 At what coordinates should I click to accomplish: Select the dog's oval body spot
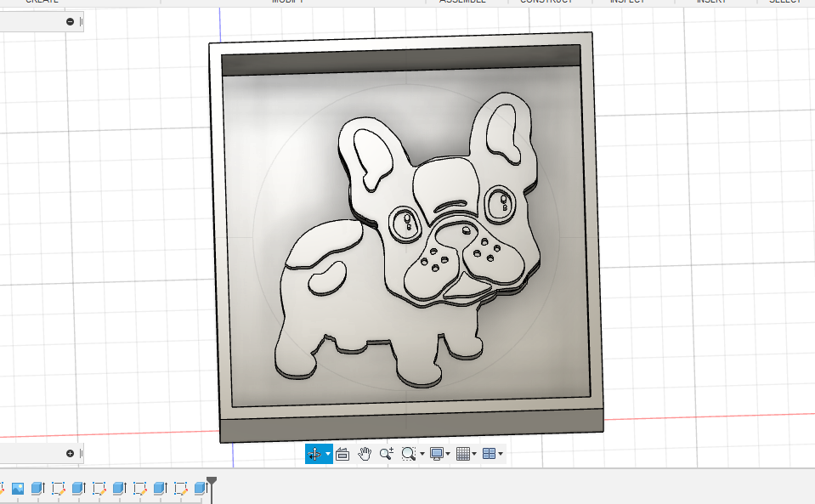click(327, 279)
